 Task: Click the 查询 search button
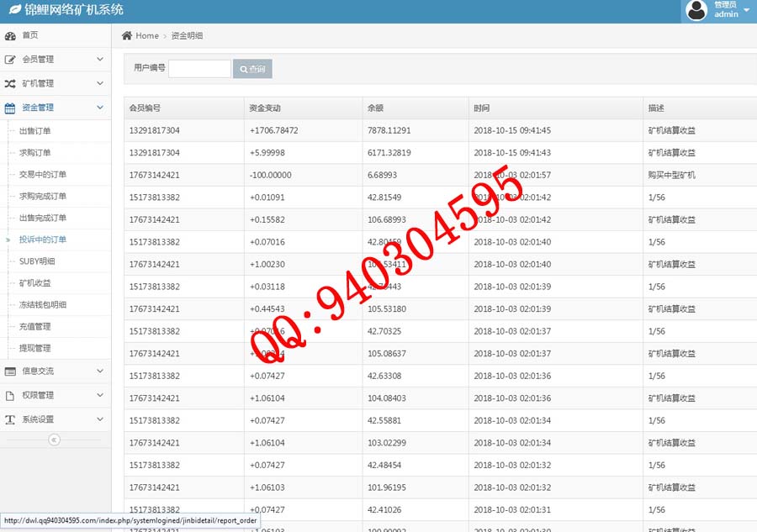pyautogui.click(x=252, y=69)
